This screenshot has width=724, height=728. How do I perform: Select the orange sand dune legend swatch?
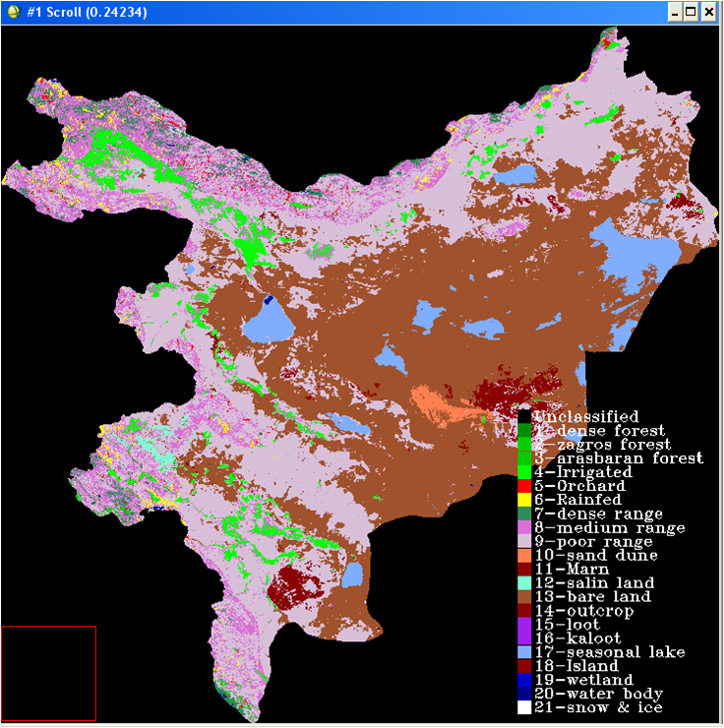(524, 555)
